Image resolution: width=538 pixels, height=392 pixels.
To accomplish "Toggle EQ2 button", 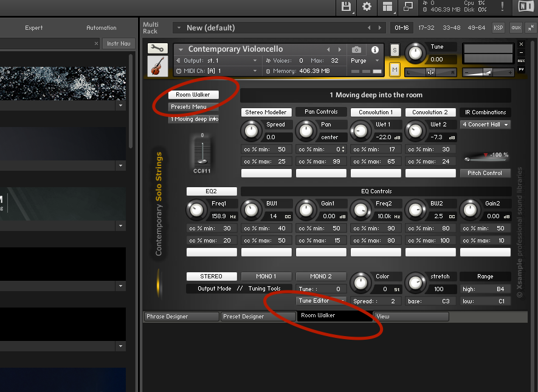I will 212,191.
